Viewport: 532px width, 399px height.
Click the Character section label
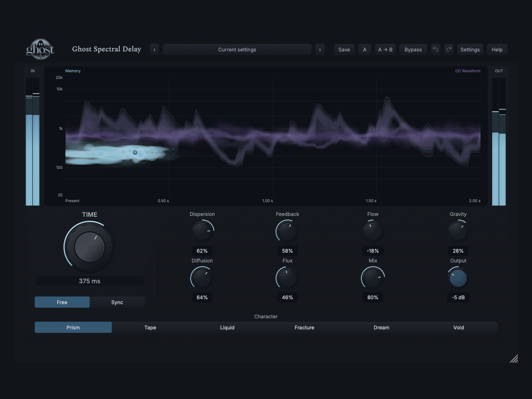[x=266, y=317]
